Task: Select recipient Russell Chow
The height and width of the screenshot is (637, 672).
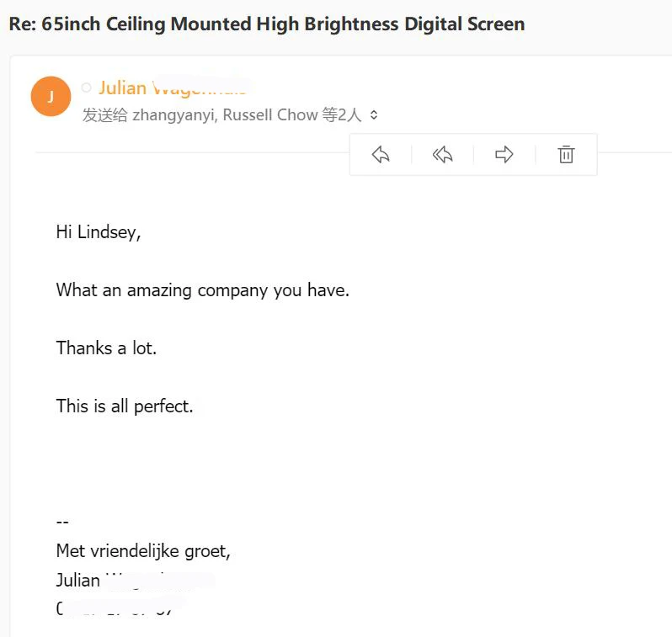Action: point(270,114)
